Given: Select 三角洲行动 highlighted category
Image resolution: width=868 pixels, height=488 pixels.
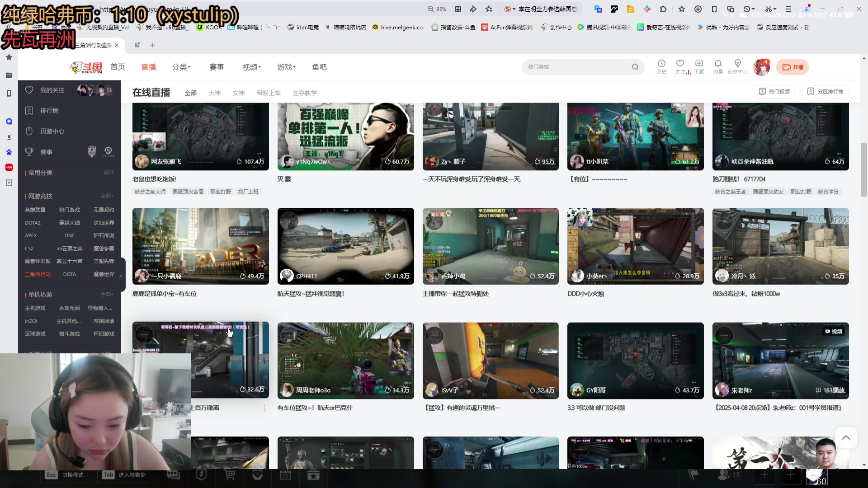Looking at the screenshot, I should pyautogui.click(x=38, y=274).
